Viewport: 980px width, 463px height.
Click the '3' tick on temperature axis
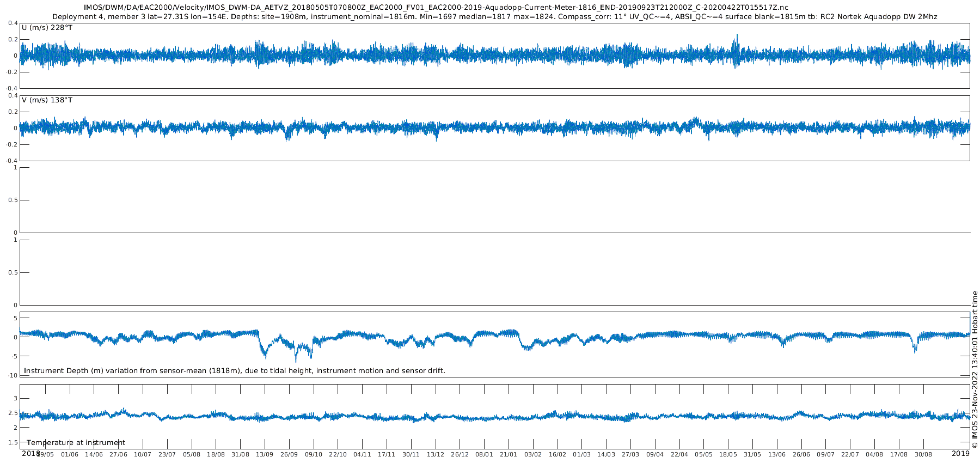tap(15, 399)
